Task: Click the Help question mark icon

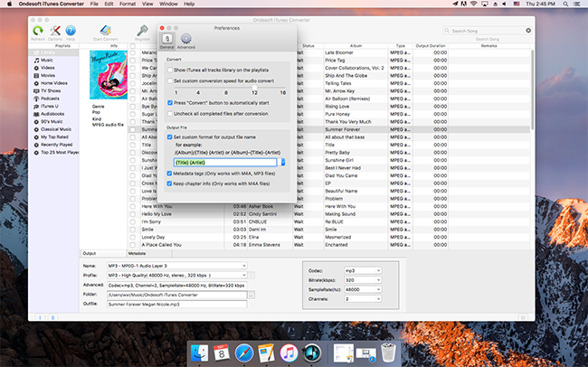Action: pos(71,31)
